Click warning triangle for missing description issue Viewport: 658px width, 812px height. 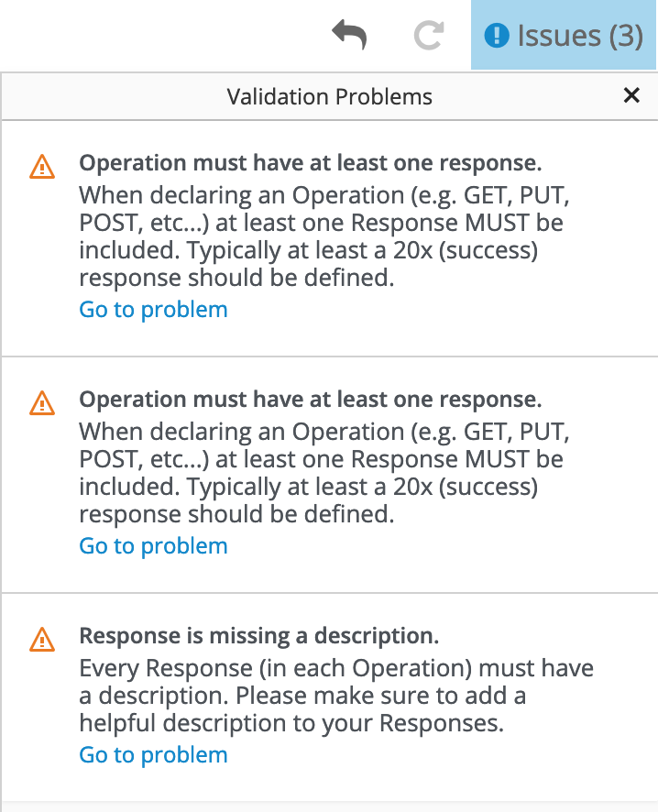[x=42, y=639]
